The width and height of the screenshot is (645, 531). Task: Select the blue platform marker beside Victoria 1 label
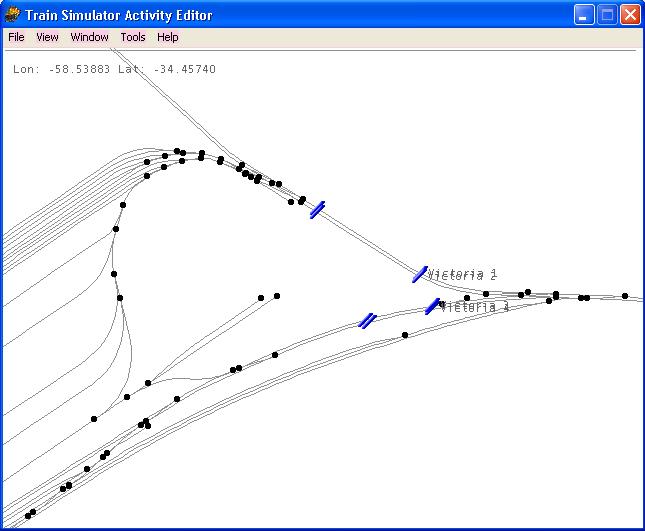(420, 274)
